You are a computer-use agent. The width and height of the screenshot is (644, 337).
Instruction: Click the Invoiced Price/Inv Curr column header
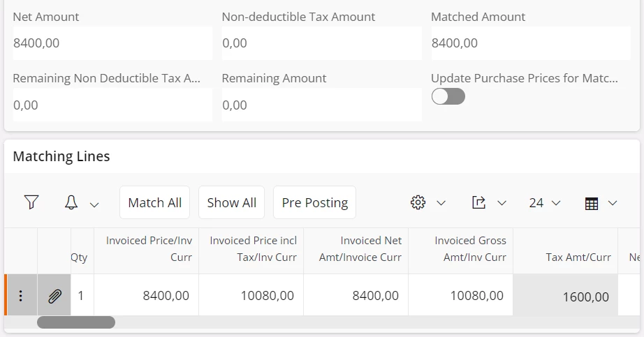148,248
